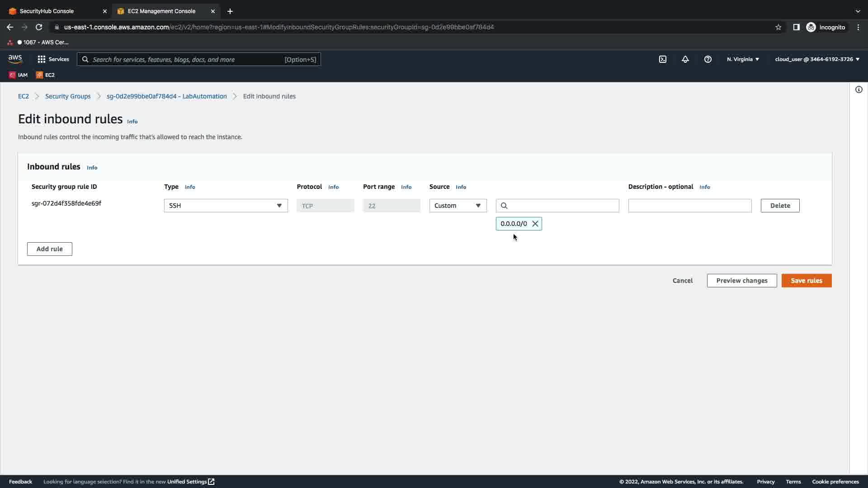Open AWS CloudShell icon
The width and height of the screenshot is (868, 488).
click(663, 59)
